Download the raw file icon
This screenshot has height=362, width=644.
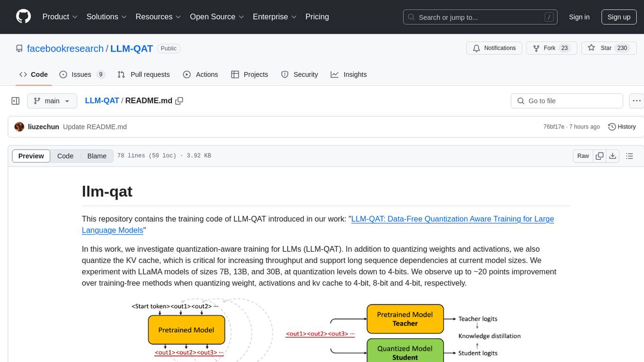[x=613, y=156]
